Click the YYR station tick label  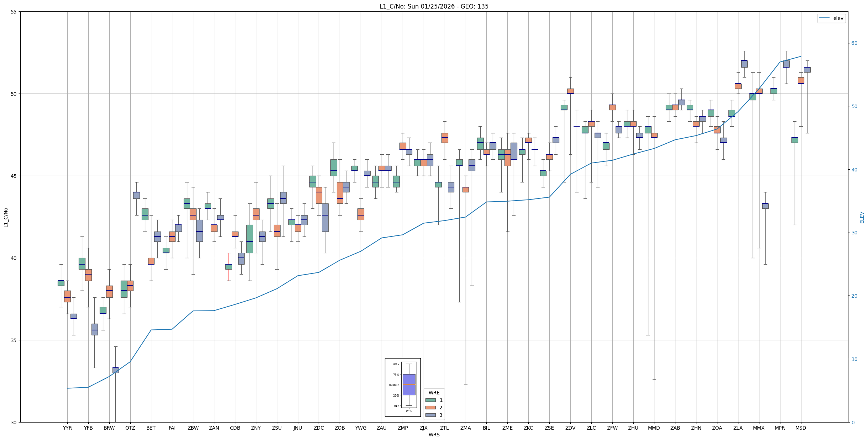coord(67,428)
